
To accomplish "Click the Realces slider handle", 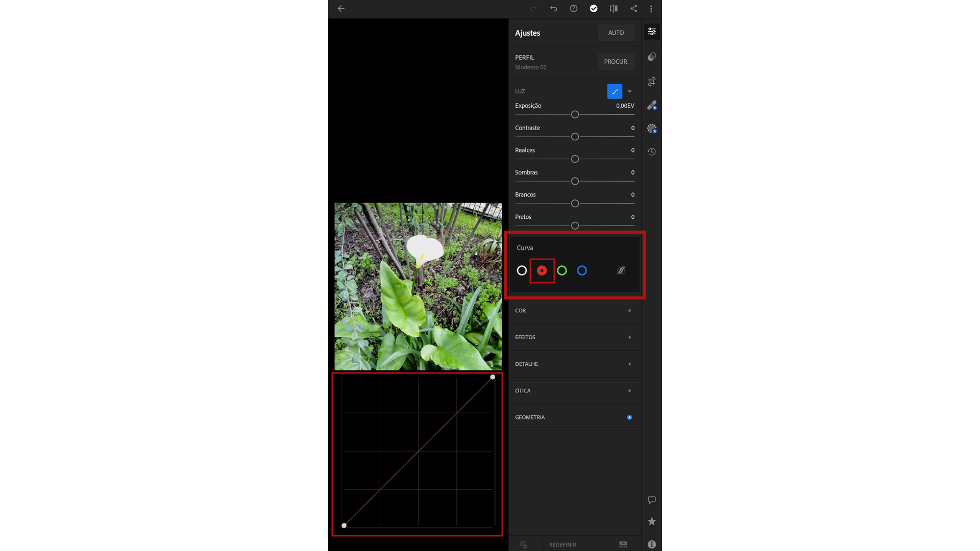I will pyautogui.click(x=575, y=159).
